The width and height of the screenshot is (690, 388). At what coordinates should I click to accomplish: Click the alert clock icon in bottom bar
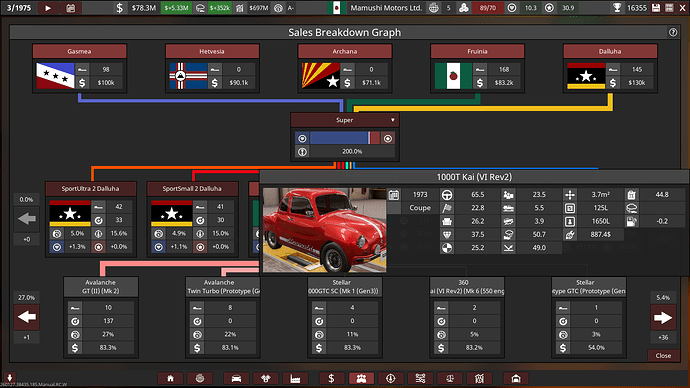click(x=391, y=378)
